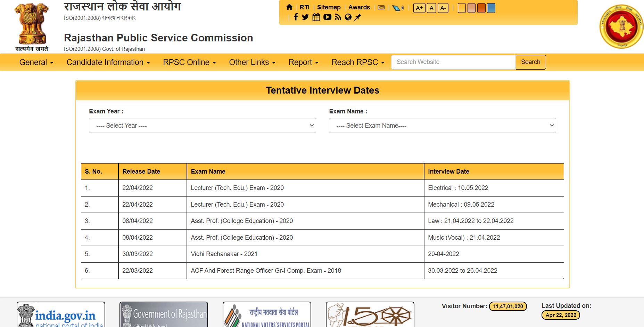Apply the blue theme swatch
644x327 pixels.
tap(491, 8)
